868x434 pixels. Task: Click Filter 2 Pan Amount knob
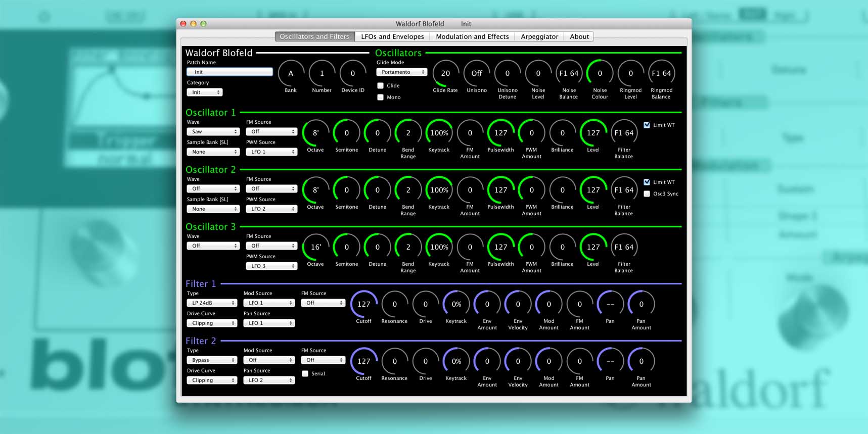[642, 361]
